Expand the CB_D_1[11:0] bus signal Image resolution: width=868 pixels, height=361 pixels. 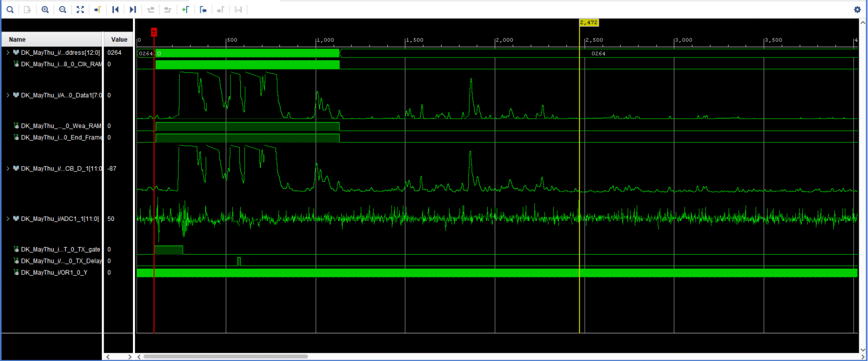pyautogui.click(x=8, y=168)
